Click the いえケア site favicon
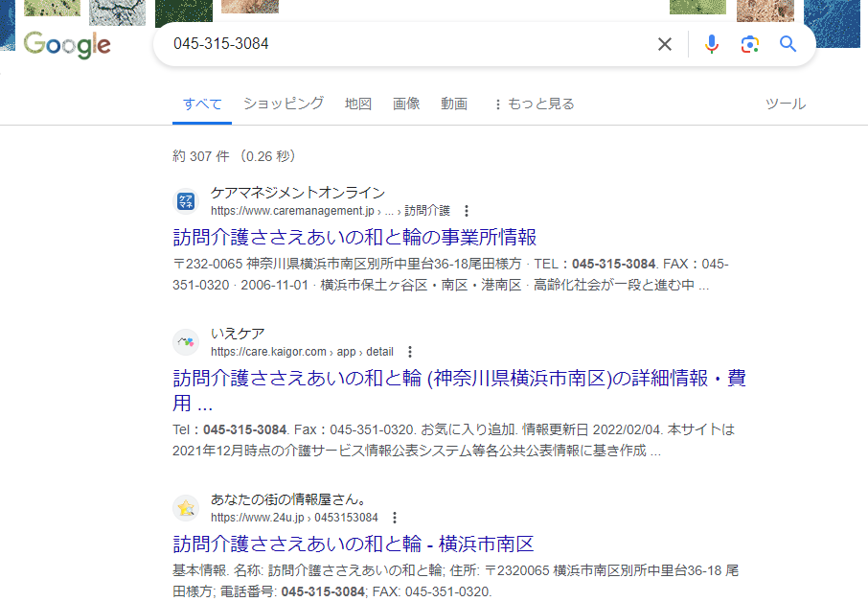 (186, 342)
